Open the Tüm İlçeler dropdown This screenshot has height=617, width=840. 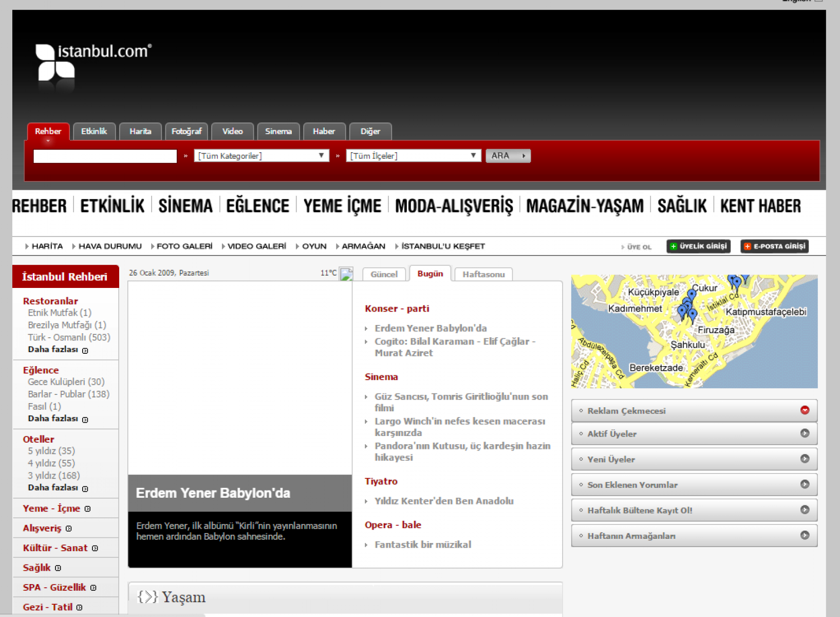(x=413, y=156)
